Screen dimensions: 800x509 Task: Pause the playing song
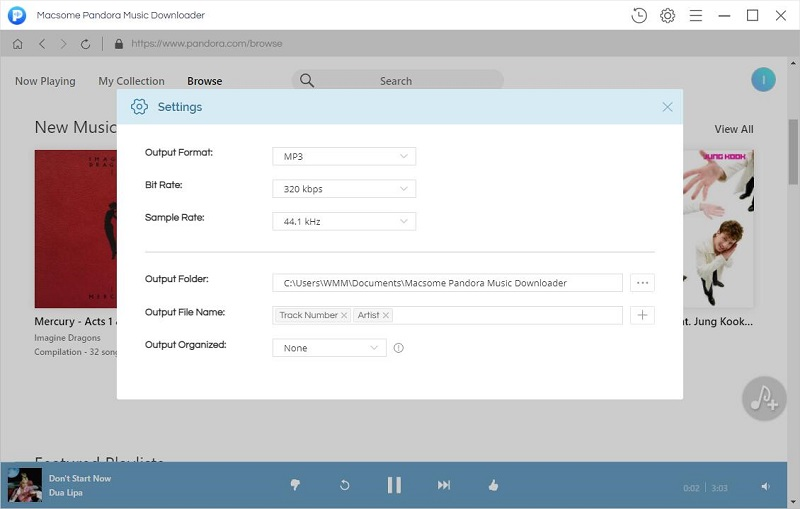[x=394, y=485]
